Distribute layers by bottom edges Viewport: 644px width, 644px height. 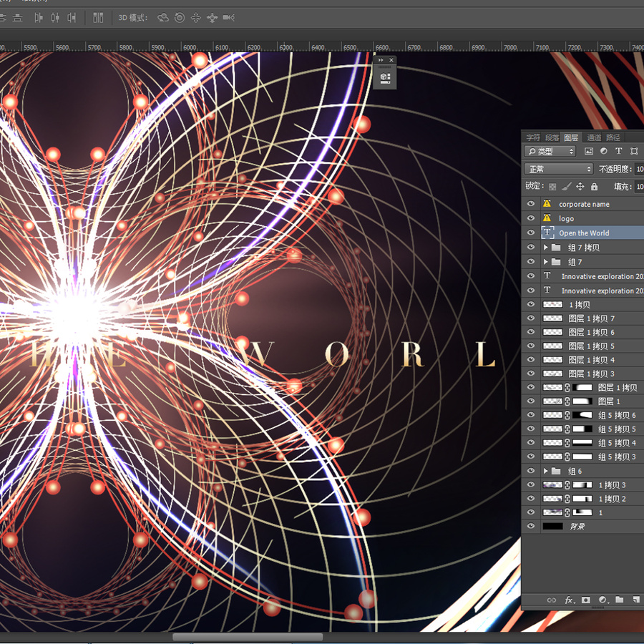tap(17, 18)
